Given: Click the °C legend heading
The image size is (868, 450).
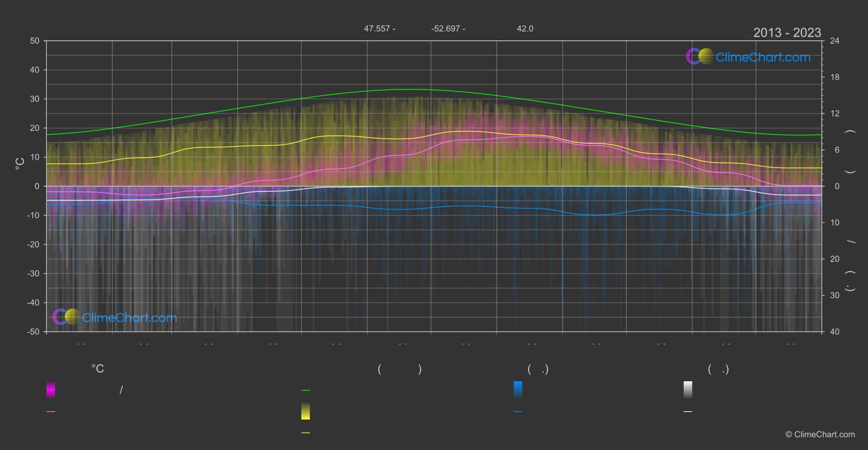Looking at the screenshot, I should point(98,369).
